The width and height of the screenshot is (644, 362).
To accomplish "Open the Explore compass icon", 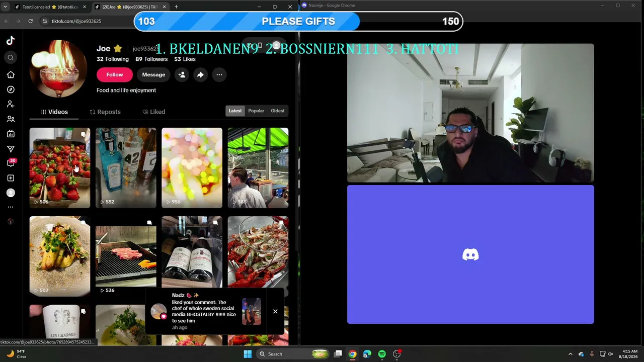I will coord(11,89).
